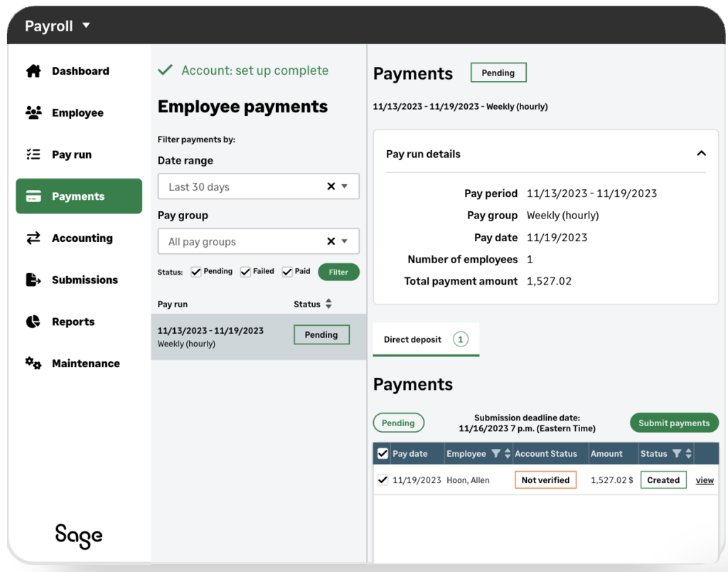Click the Employee people icon
Screen dimensions: 728x572
[33, 112]
